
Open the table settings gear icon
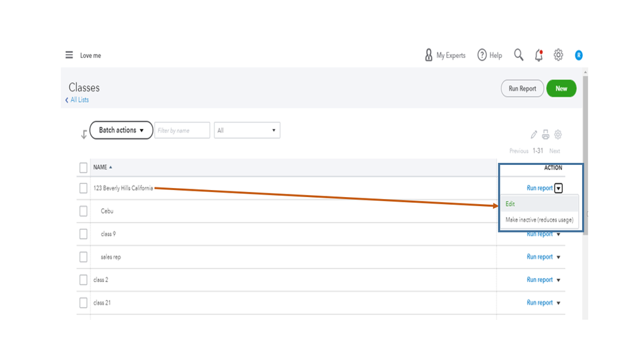pyautogui.click(x=558, y=135)
